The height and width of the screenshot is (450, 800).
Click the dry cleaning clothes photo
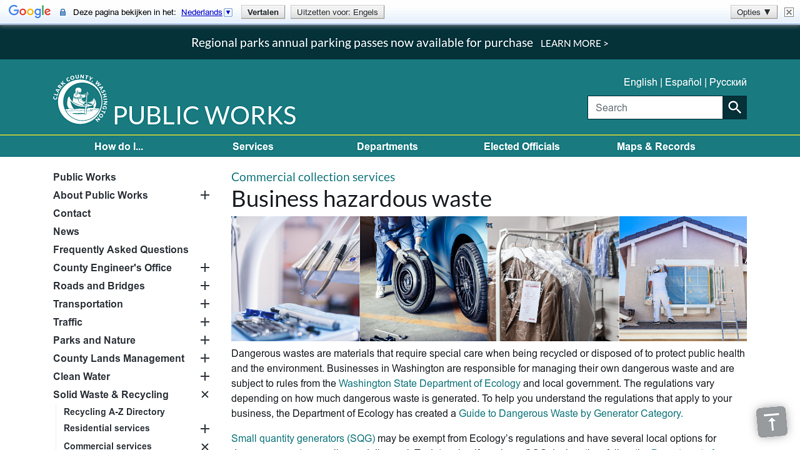coord(553,279)
